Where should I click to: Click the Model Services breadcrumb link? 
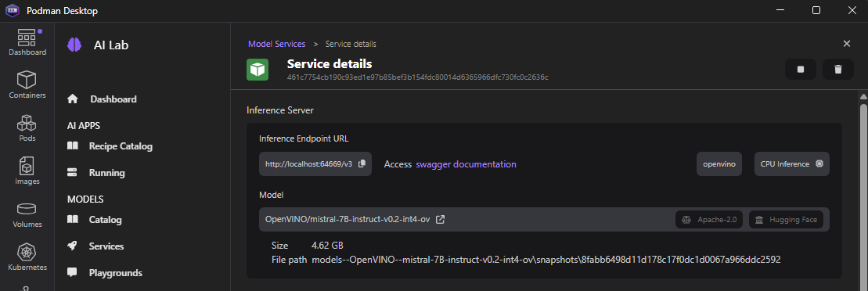click(x=277, y=44)
